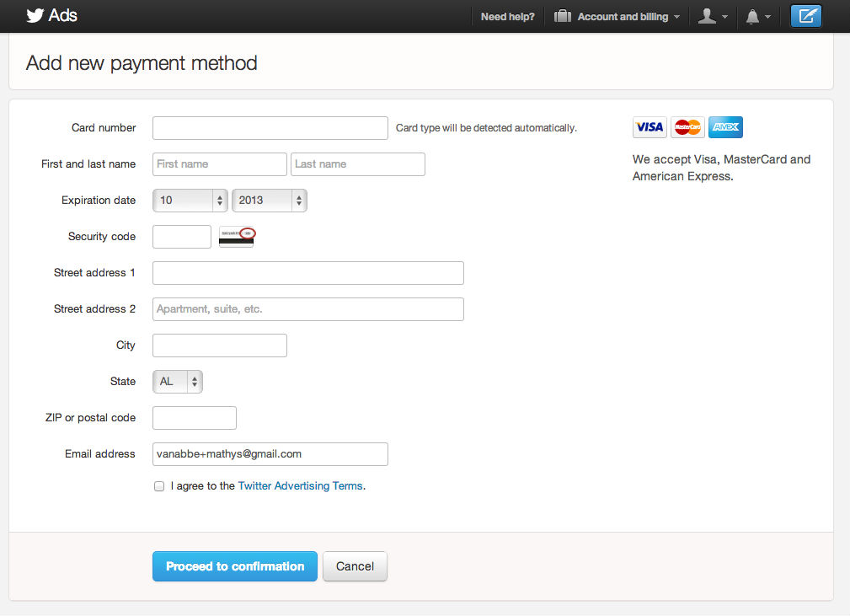Click the Twitter bird logo
The width and height of the screenshot is (850, 616).
(35, 15)
